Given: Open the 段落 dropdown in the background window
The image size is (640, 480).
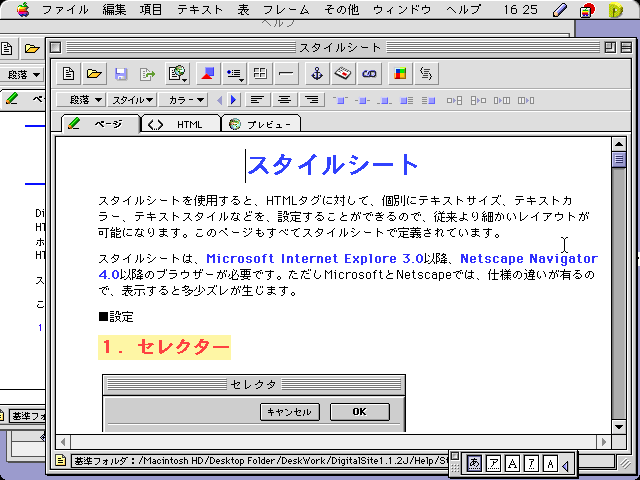Looking at the screenshot, I should 21,75.
